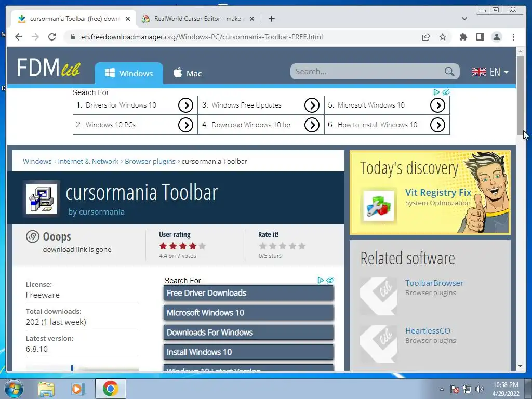The width and height of the screenshot is (532, 399).
Task: Expand the tab search chevron
Action: (464, 19)
